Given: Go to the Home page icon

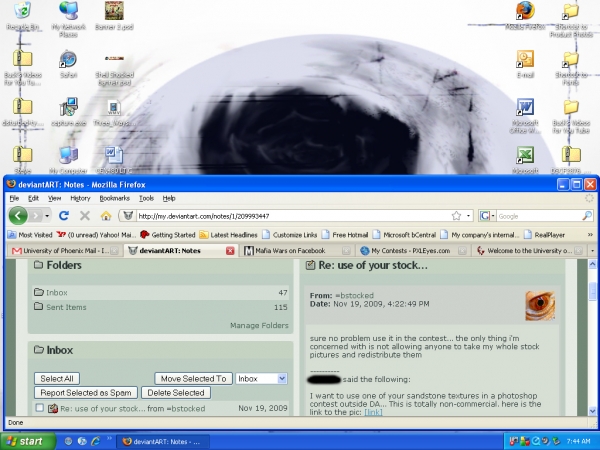Looking at the screenshot, I should pos(106,216).
